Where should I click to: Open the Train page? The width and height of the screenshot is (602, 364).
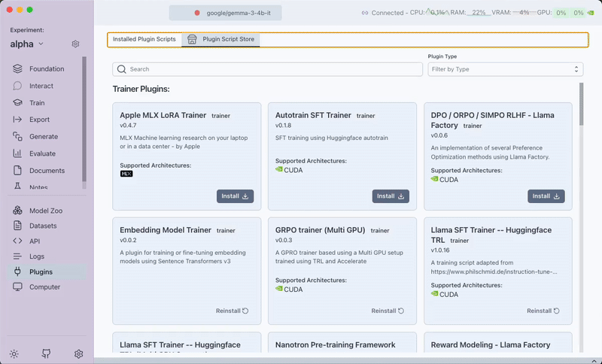(37, 102)
